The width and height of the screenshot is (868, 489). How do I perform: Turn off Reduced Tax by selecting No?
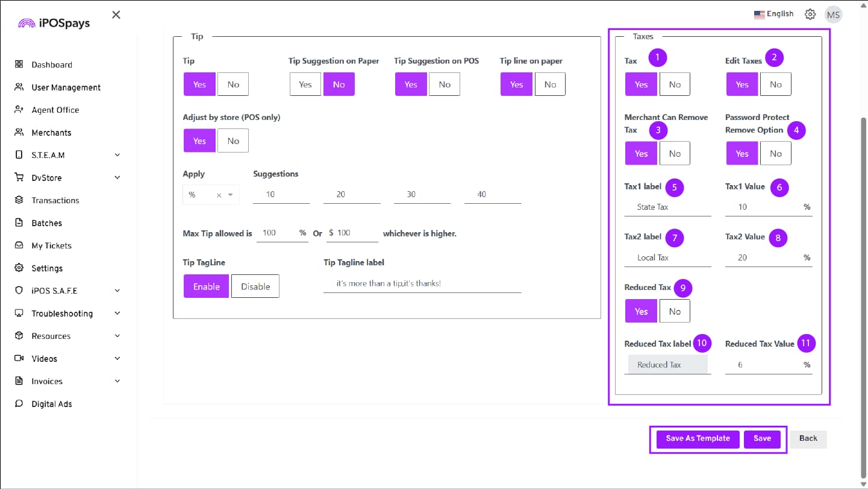click(x=675, y=312)
